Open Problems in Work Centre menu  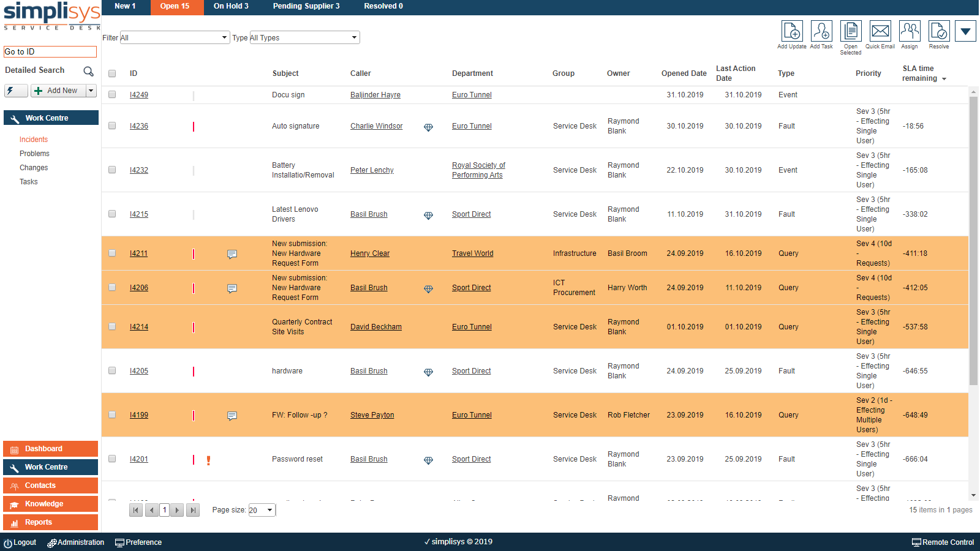point(34,154)
